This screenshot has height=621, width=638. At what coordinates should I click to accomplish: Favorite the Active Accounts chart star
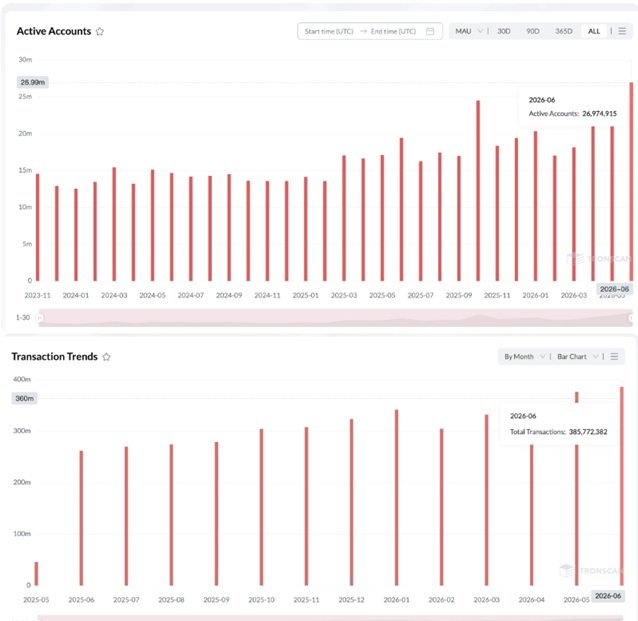tap(100, 32)
